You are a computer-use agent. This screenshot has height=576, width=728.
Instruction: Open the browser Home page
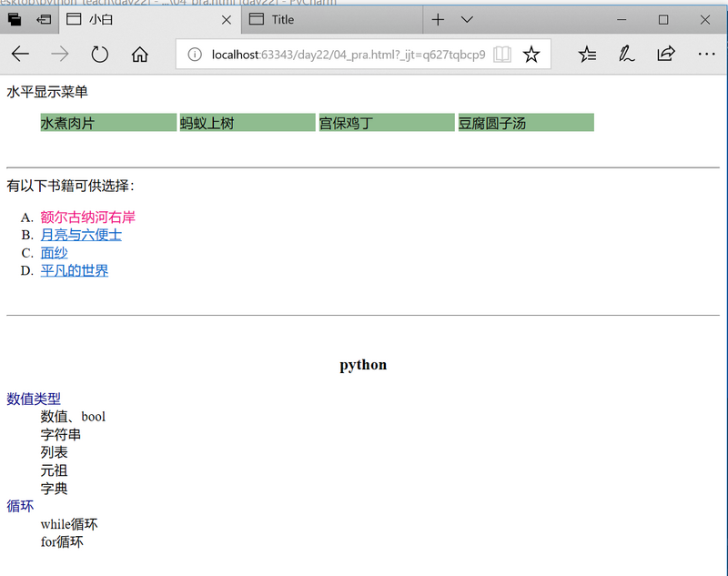(x=140, y=54)
